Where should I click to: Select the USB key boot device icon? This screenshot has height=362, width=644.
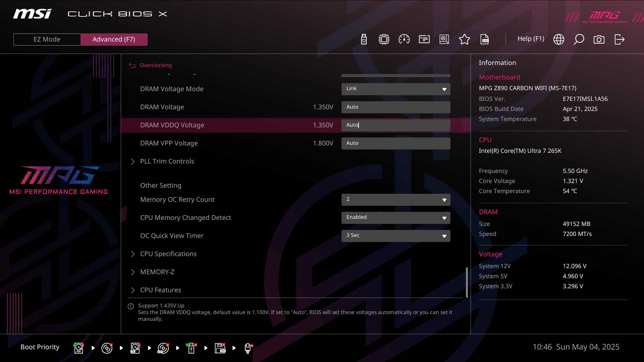pyautogui.click(x=192, y=348)
